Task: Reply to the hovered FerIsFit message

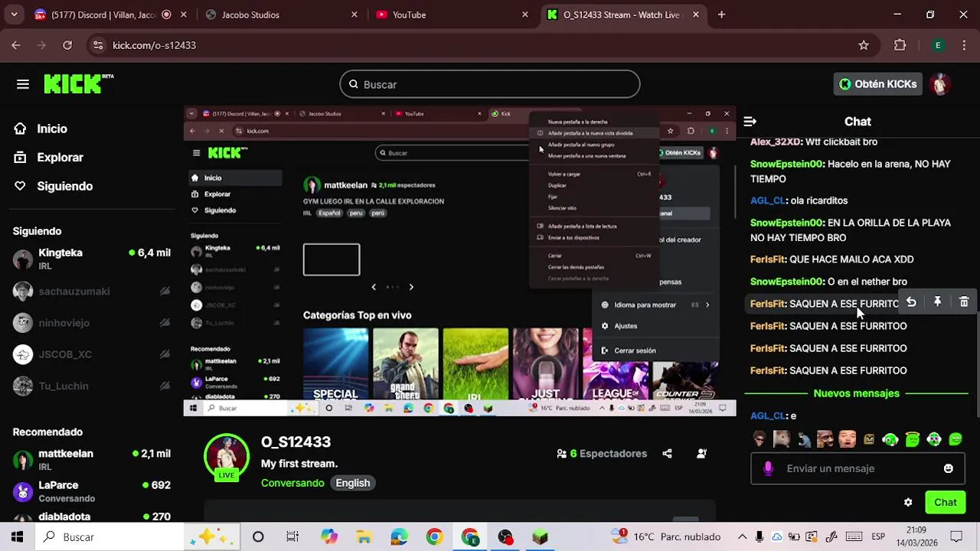Action: click(911, 302)
